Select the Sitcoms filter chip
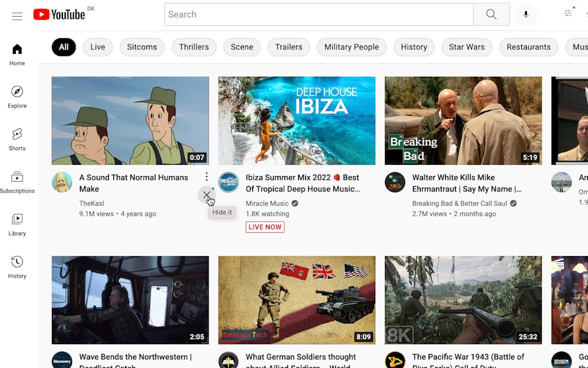 pos(142,47)
